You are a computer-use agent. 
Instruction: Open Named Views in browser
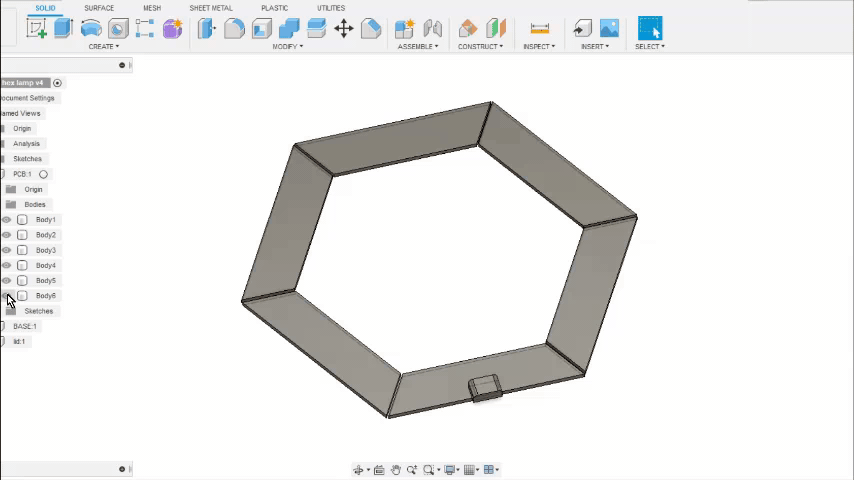click(21, 113)
